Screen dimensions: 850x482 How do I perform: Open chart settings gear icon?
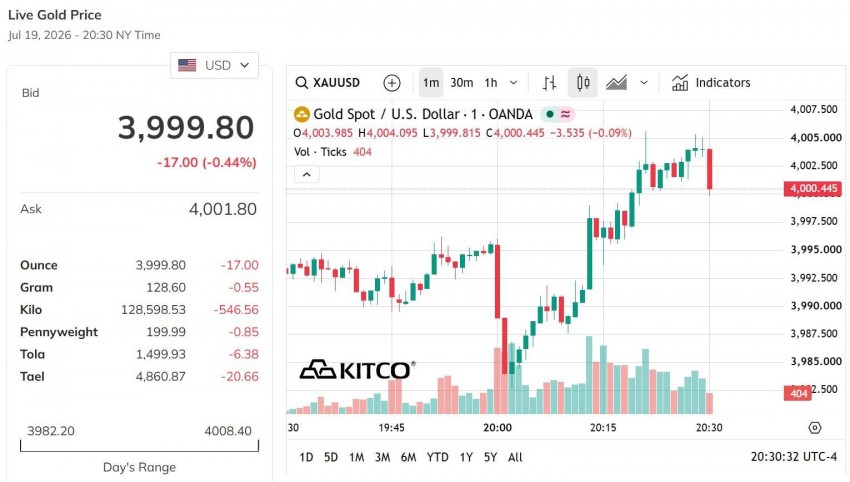(x=814, y=428)
